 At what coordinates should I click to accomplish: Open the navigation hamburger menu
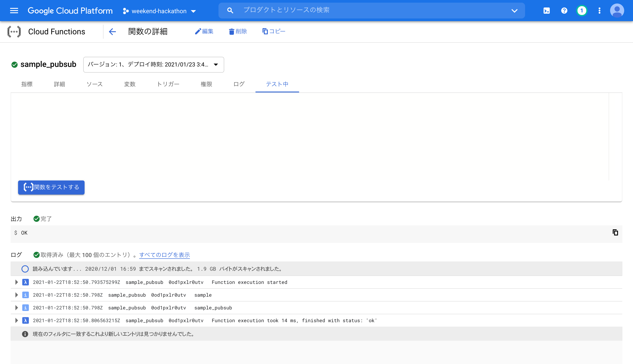(14, 11)
